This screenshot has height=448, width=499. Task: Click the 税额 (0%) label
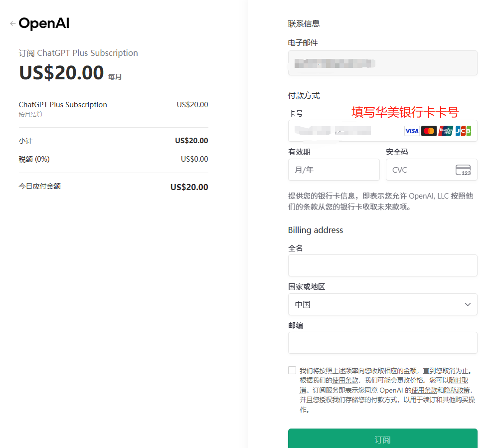tap(34, 159)
